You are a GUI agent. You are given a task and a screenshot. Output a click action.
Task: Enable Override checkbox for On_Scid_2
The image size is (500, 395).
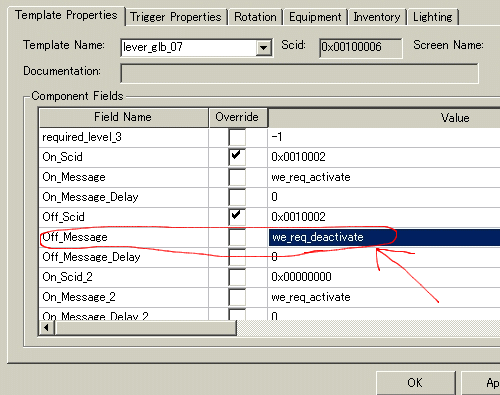237,277
